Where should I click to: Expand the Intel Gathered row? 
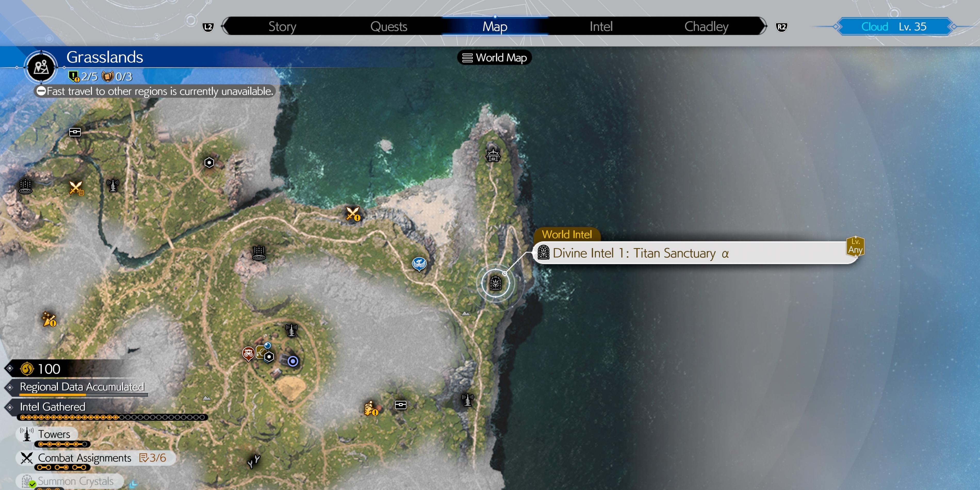click(x=53, y=407)
